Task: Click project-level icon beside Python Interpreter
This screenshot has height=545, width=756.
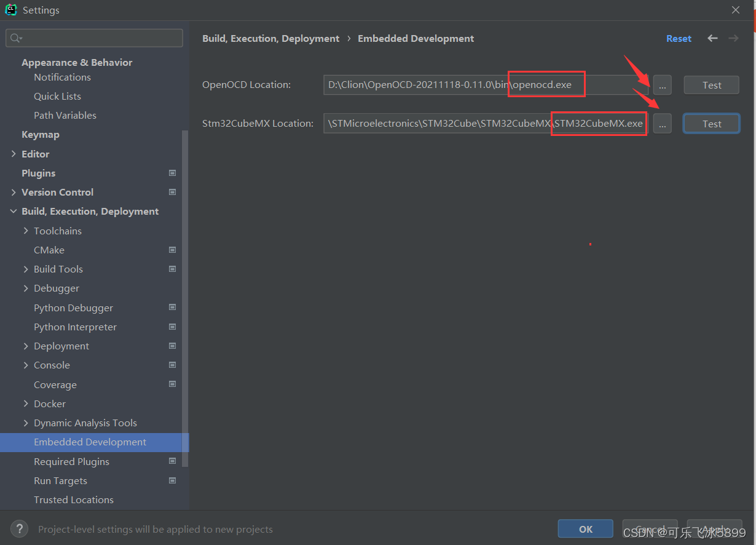Action: point(172,327)
